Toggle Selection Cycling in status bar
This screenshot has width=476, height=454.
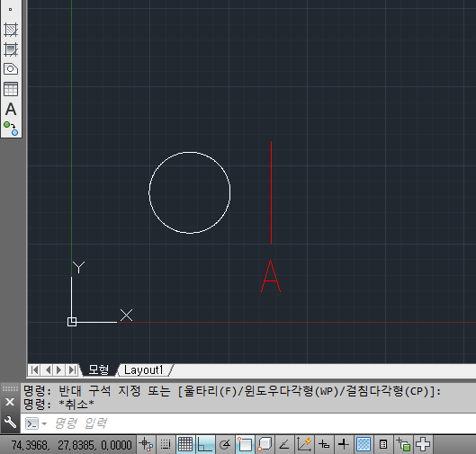(403, 445)
